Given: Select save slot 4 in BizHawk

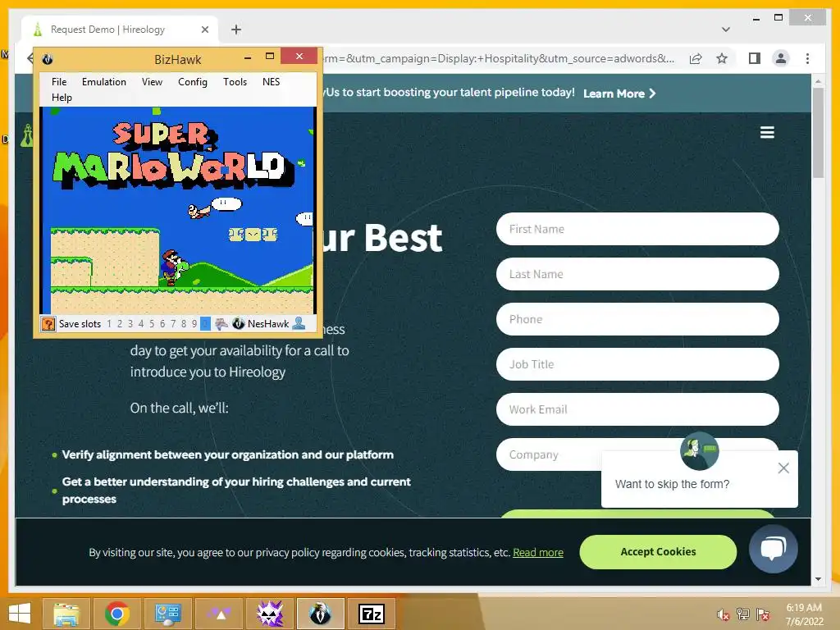Looking at the screenshot, I should pyautogui.click(x=141, y=323).
